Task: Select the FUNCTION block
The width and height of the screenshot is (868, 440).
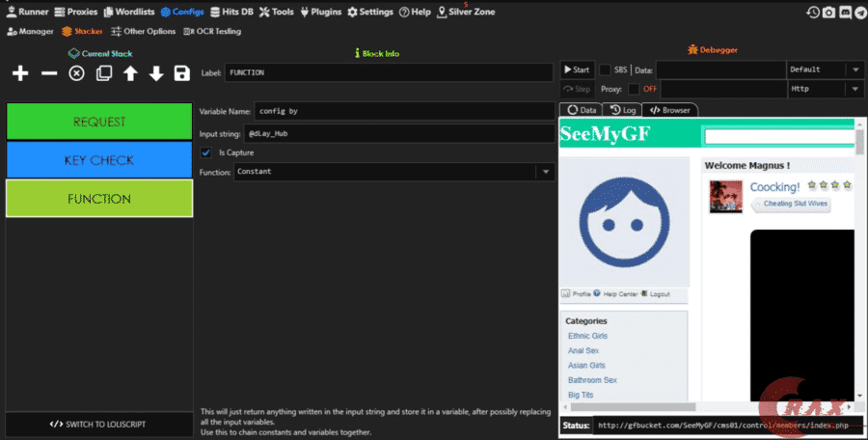Action: 99,199
